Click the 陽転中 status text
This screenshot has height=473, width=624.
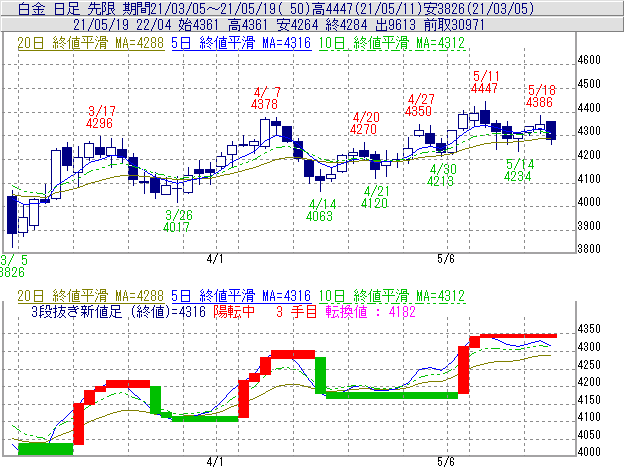coord(234,311)
